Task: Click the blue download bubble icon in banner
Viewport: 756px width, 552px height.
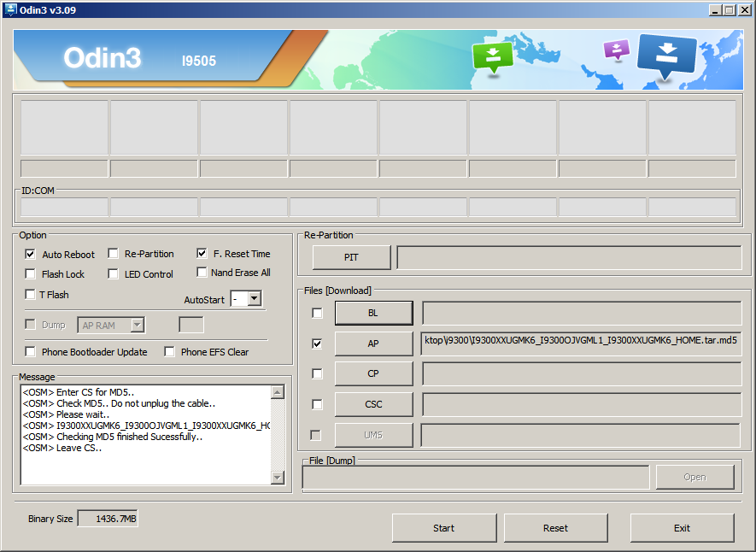Action: point(666,54)
